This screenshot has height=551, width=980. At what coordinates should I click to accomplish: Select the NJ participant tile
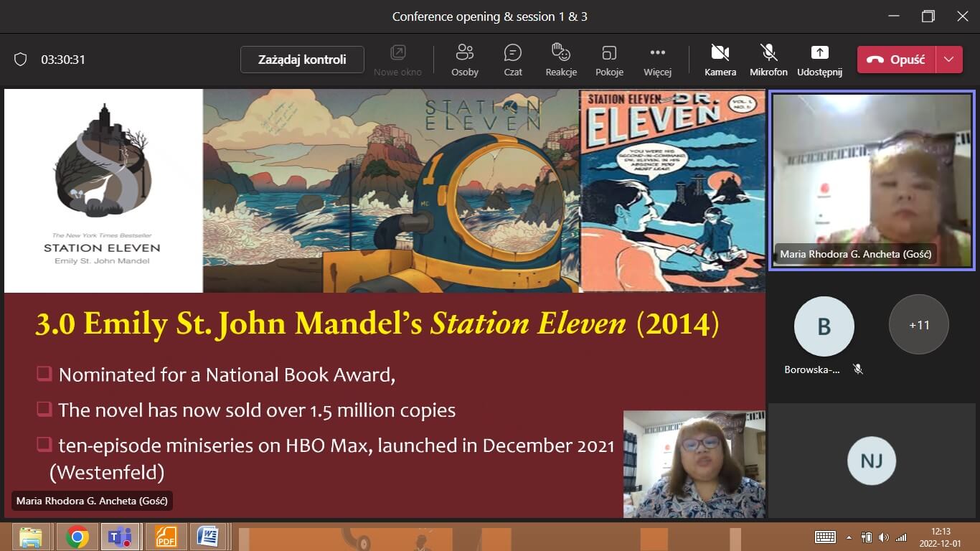pos(872,460)
